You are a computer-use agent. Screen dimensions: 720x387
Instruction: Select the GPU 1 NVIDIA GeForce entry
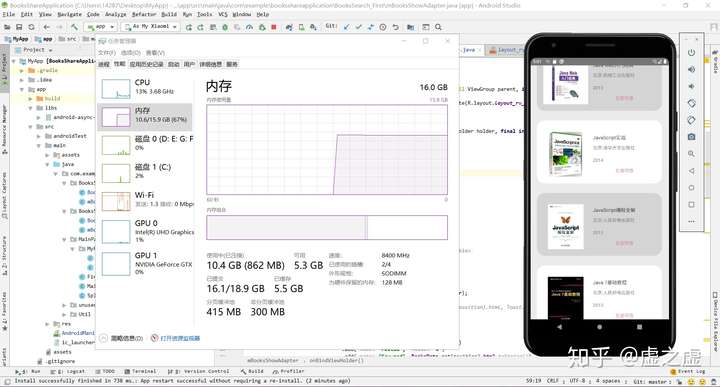click(x=146, y=263)
